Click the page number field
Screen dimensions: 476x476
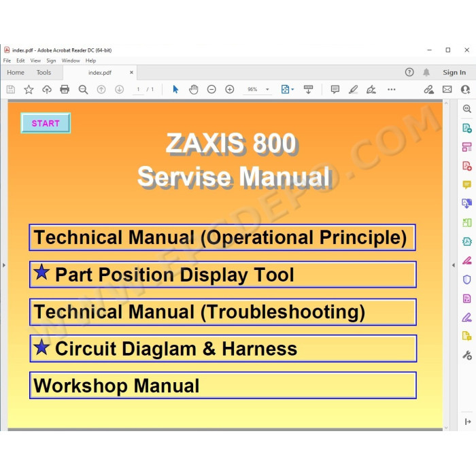(x=138, y=89)
